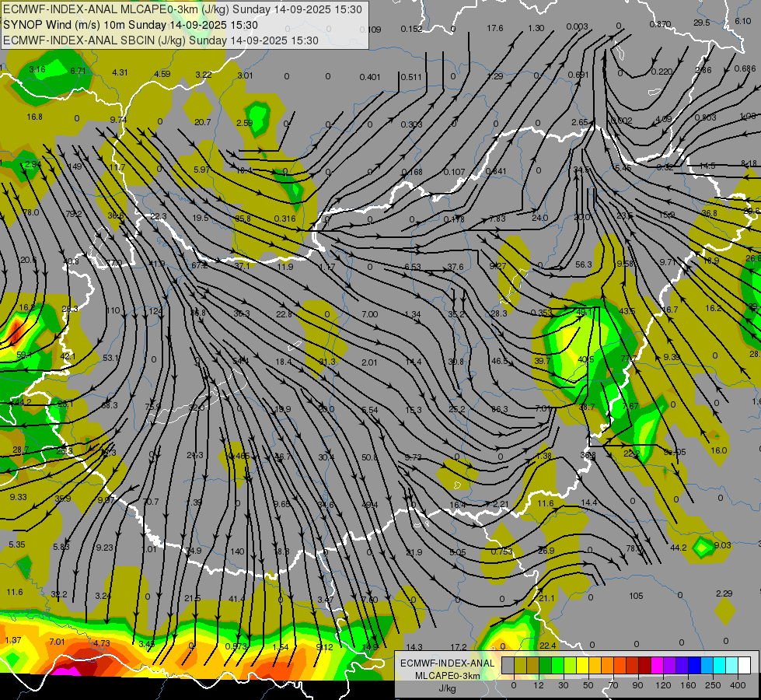Viewport: 761px width, 700px height.
Task: Click the map value 4.73
Action: [102, 643]
